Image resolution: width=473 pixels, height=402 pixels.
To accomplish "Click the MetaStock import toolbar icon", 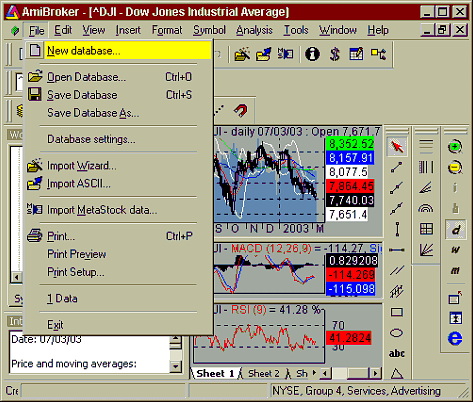I will (285, 54).
